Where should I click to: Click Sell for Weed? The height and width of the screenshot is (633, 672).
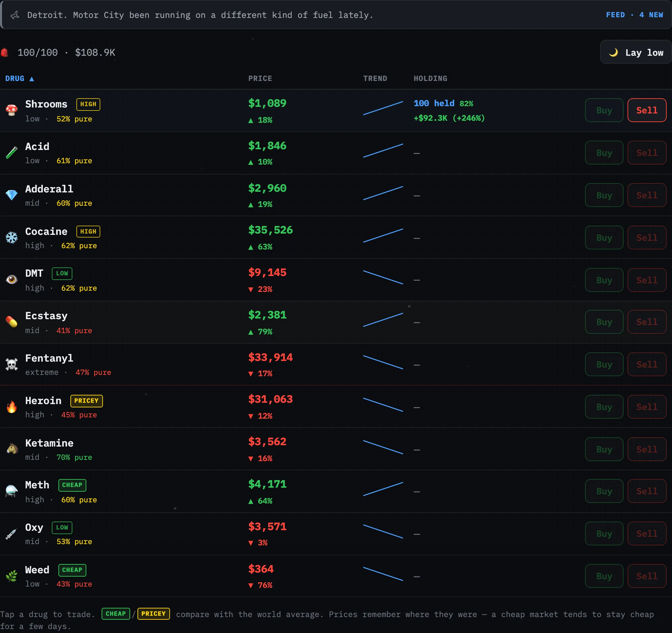click(647, 576)
